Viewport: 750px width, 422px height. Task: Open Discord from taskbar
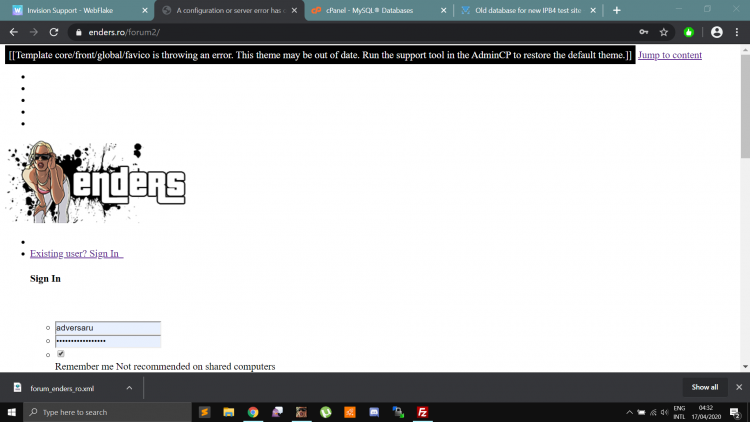coord(374,412)
